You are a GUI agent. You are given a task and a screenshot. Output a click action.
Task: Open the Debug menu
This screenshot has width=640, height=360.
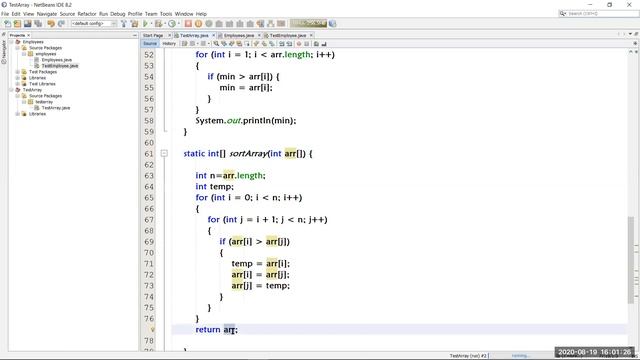pos(118,14)
